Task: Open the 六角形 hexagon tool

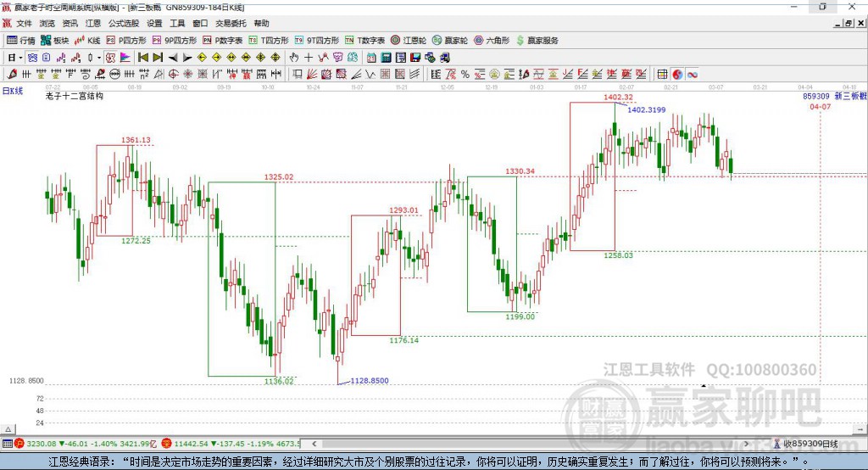Action: coord(492,41)
